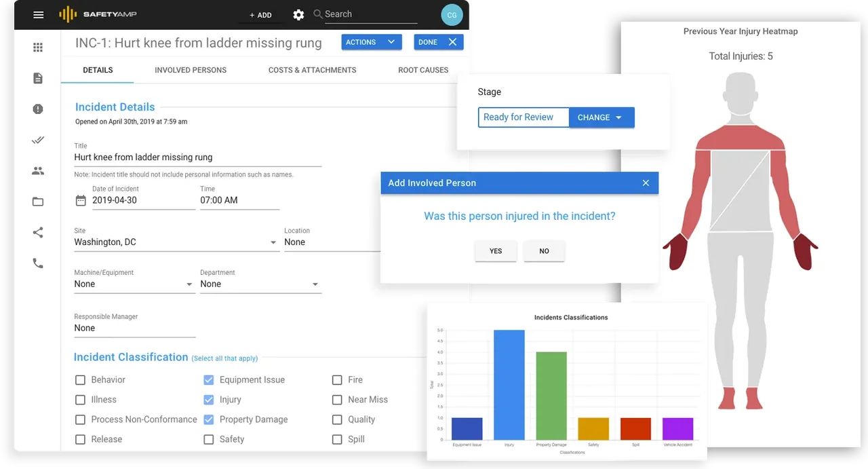Switch to the Root Causes tab
868x469 pixels.
[423, 70]
